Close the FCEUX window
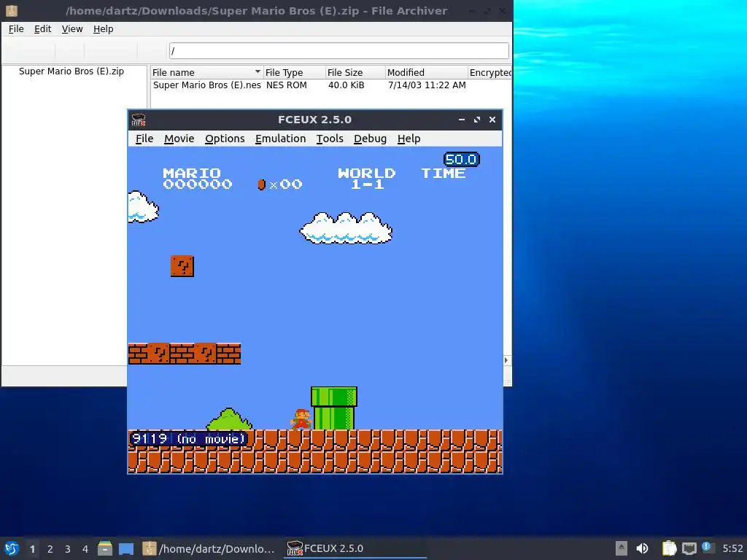The height and width of the screenshot is (560, 747). coord(492,120)
